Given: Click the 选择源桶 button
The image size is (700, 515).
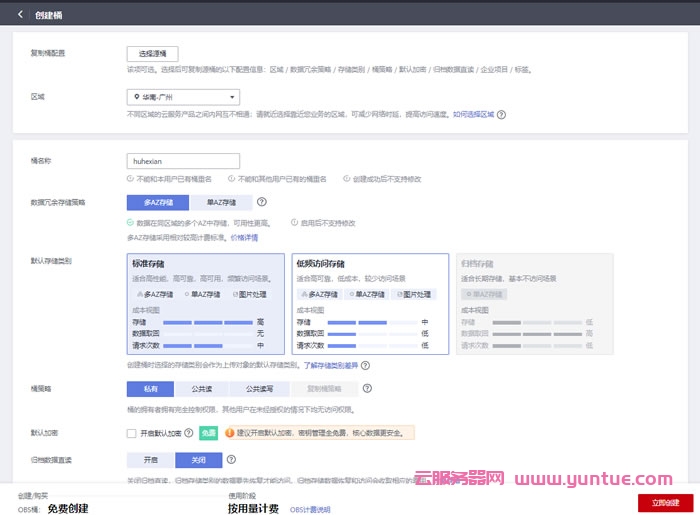Looking at the screenshot, I should click(x=151, y=53).
